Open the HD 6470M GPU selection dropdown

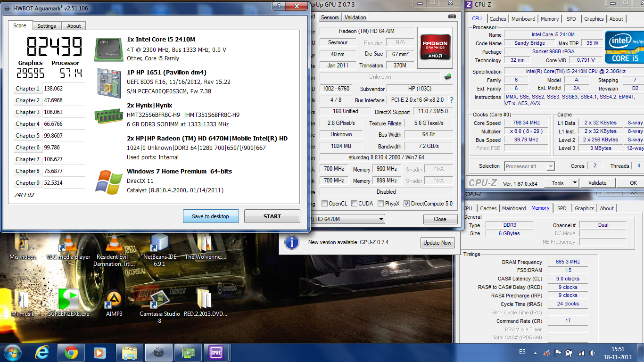[381, 219]
